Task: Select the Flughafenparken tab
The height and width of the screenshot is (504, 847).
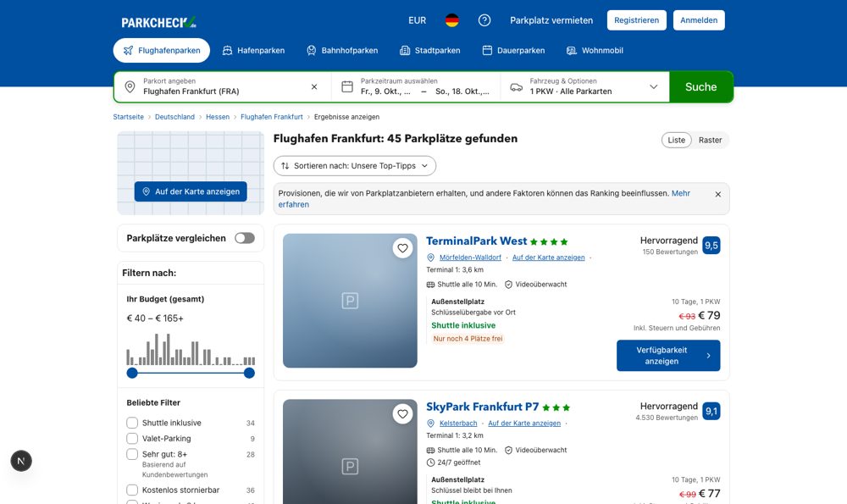Action: (162, 50)
